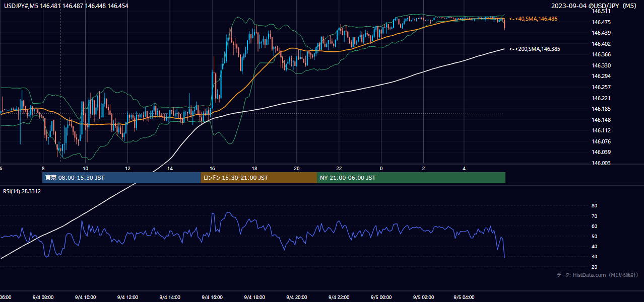The width and height of the screenshot is (644, 302).
Task: Click price axis value 146.475
Action: [x=601, y=22]
